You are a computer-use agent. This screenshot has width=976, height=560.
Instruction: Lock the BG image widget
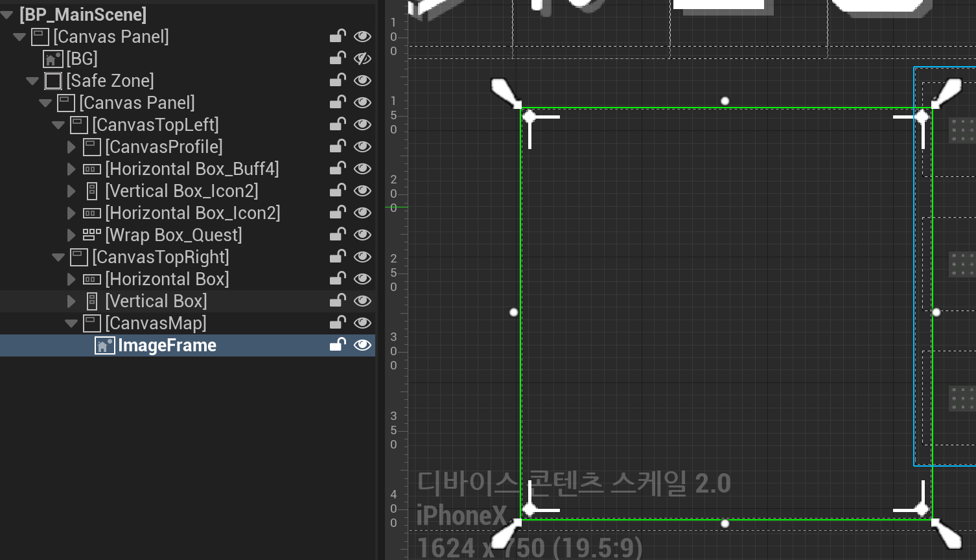(x=338, y=58)
